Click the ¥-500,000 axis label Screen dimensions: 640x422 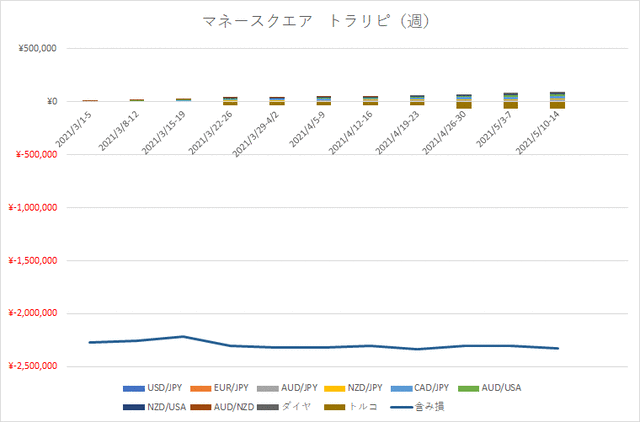[36, 155]
